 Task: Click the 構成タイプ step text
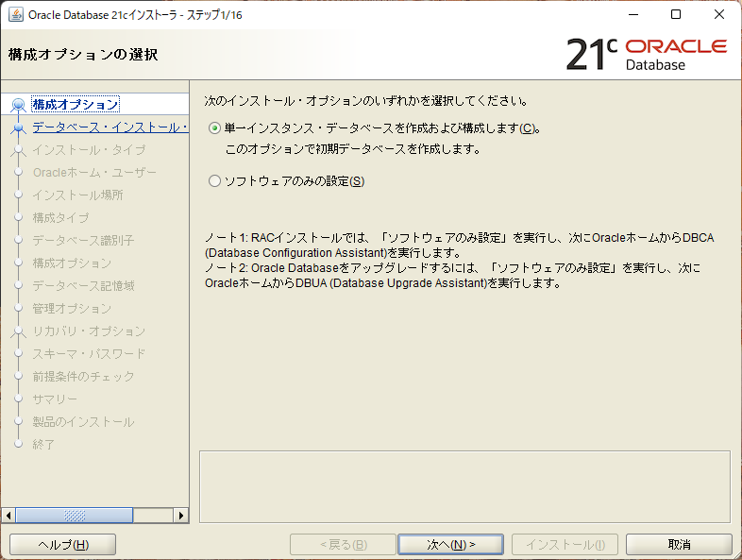[x=60, y=218]
